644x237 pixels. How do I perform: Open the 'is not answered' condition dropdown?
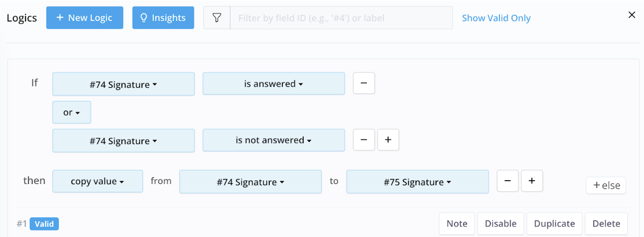coord(273,140)
